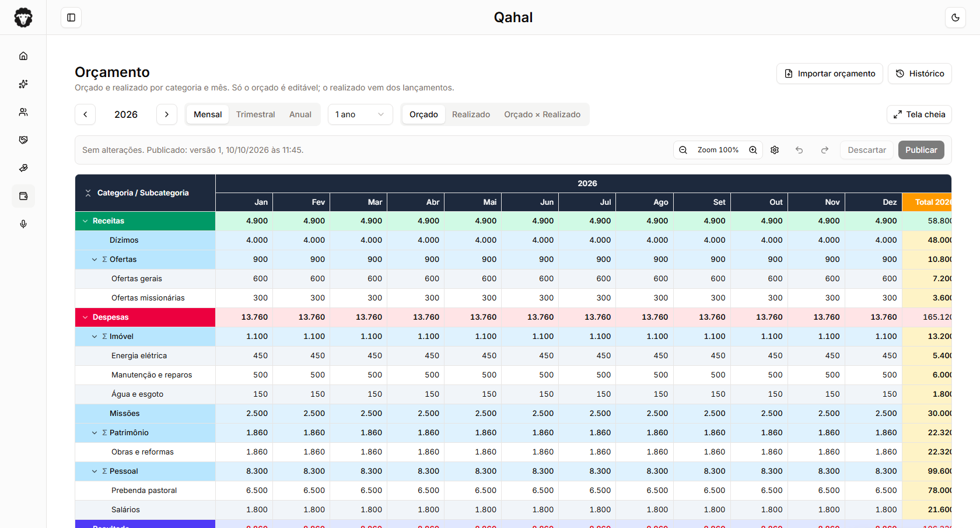Open the handshake heart icon in sidebar
Screen dimensions: 980x528
(23, 140)
